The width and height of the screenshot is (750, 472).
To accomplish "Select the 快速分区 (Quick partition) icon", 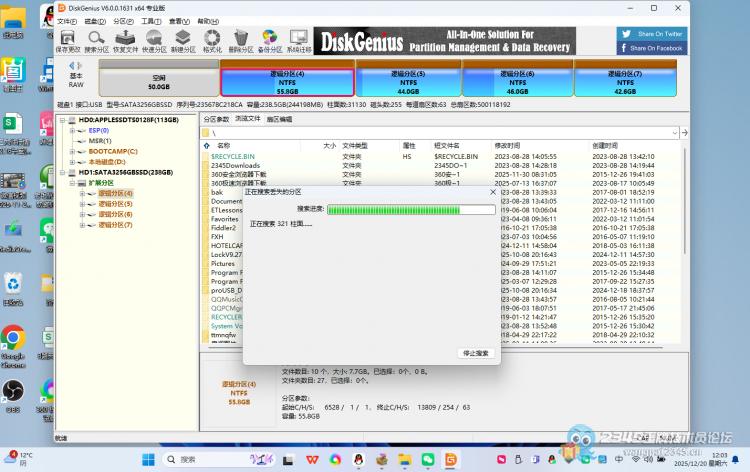I will (x=155, y=40).
